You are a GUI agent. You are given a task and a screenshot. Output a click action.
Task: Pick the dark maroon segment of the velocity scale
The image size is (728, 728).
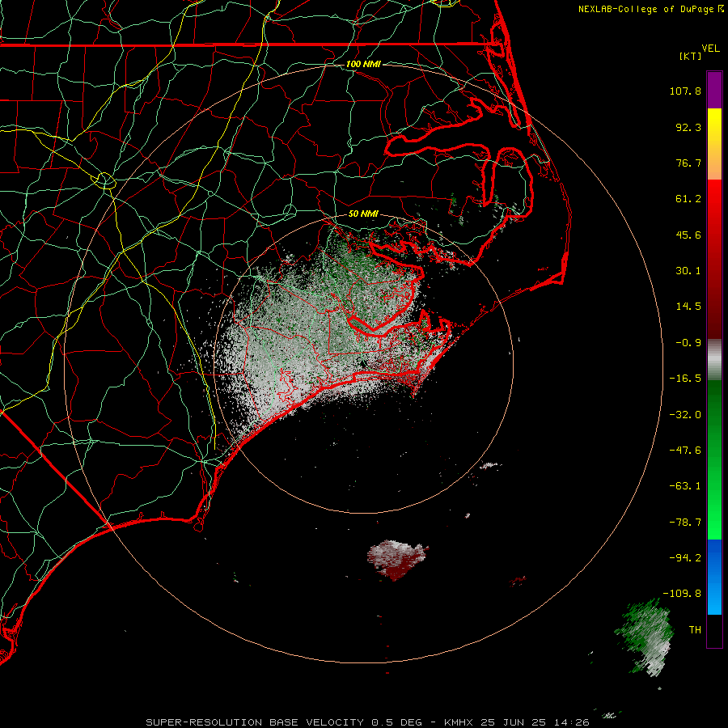click(x=714, y=320)
